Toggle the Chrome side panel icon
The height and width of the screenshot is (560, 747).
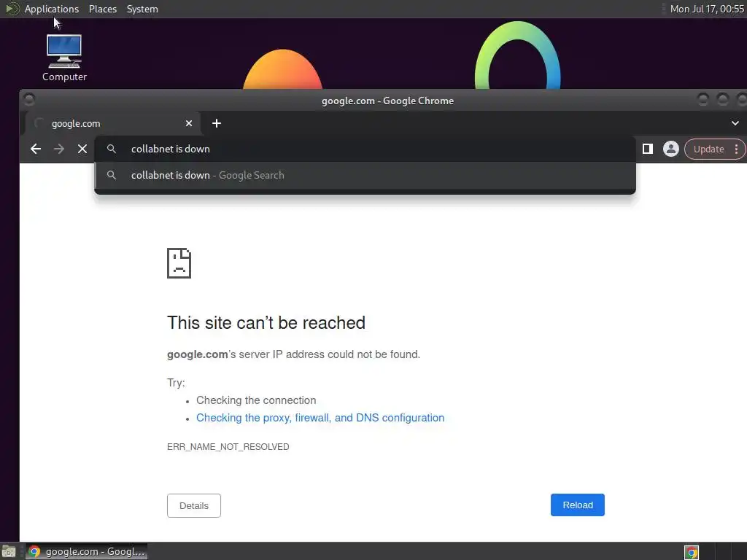coord(648,149)
